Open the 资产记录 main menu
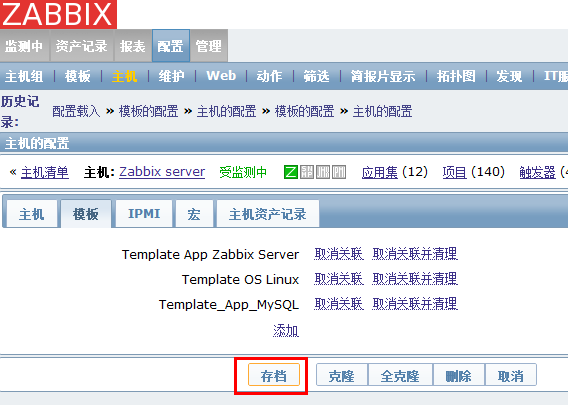The height and width of the screenshot is (405, 568). click(82, 46)
